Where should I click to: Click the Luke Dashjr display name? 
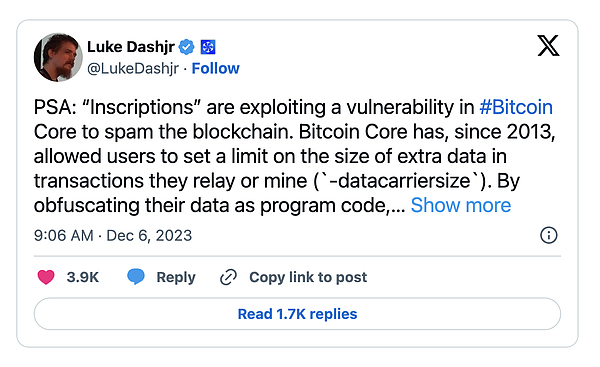[131, 47]
